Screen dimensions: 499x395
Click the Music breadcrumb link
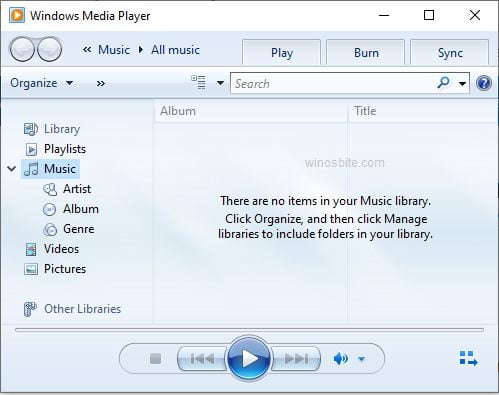114,50
